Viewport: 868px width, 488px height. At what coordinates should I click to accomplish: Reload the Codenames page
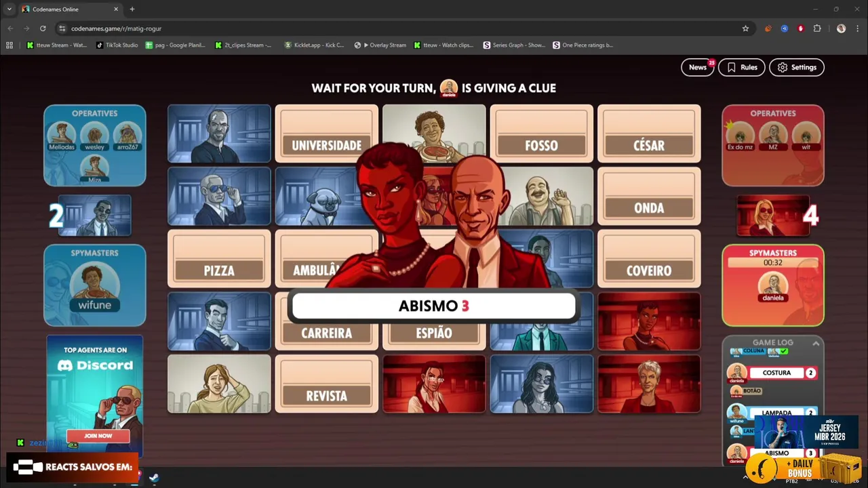tap(43, 28)
